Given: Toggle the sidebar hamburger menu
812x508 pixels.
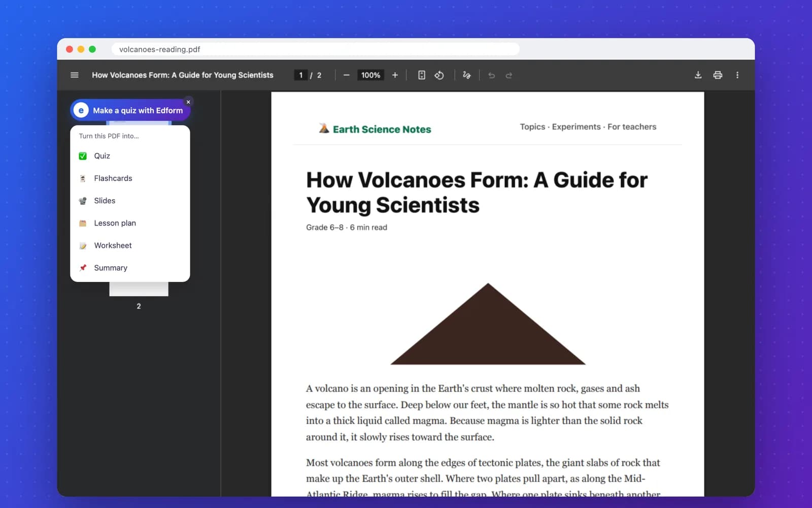Looking at the screenshot, I should 75,75.
